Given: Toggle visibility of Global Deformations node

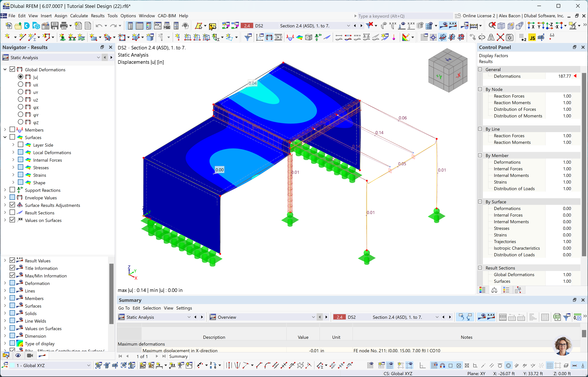Looking at the screenshot, I should pos(13,69).
